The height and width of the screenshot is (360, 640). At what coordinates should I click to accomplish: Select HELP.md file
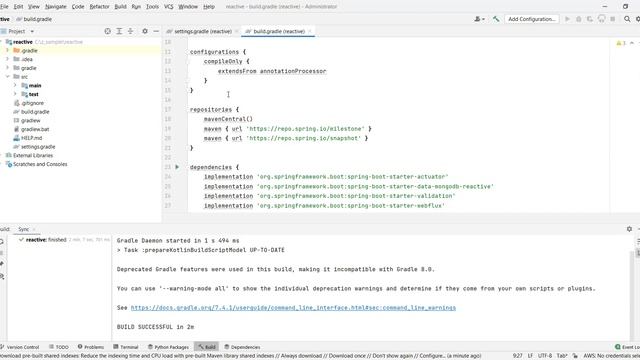coord(31,138)
